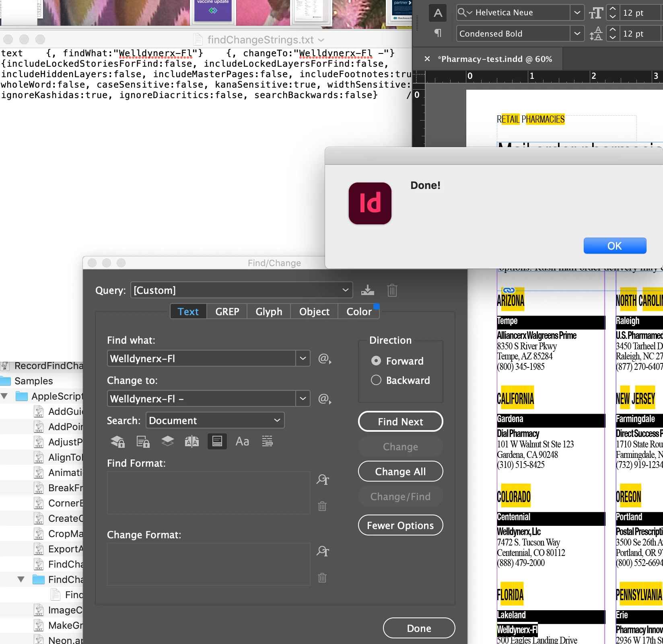Open findChangeStrings.txt title dropdown chevron
The image size is (663, 644).
click(321, 40)
